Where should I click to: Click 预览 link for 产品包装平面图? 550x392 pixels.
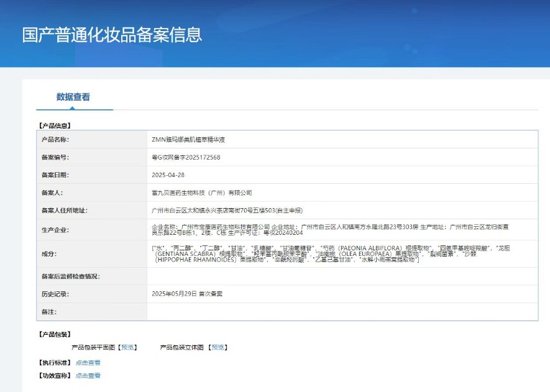tap(127, 347)
